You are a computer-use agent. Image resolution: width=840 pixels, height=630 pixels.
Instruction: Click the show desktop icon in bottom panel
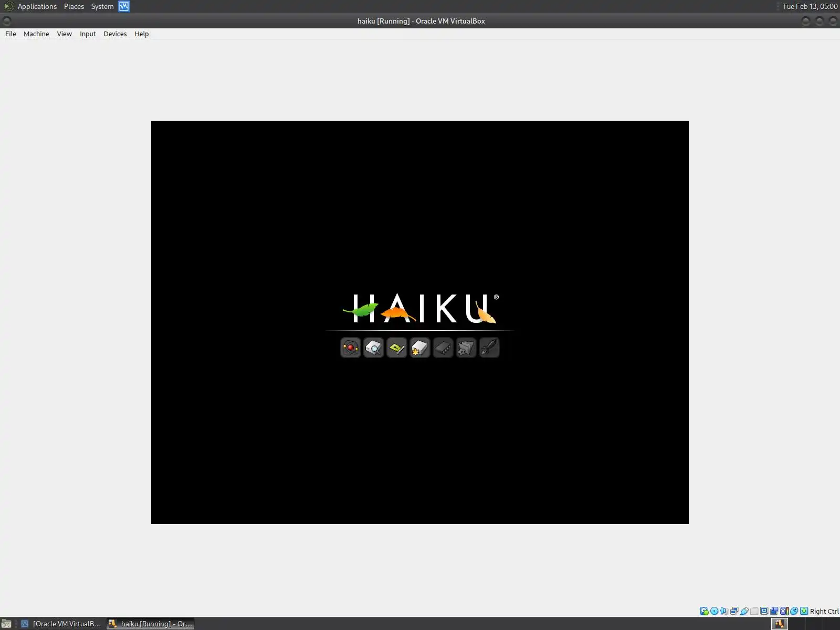[x=6, y=624]
